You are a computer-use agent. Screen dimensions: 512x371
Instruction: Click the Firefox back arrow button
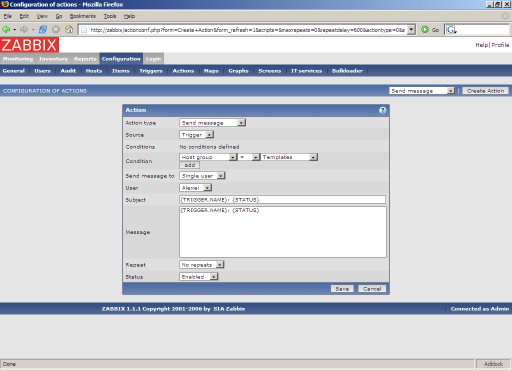point(6,30)
